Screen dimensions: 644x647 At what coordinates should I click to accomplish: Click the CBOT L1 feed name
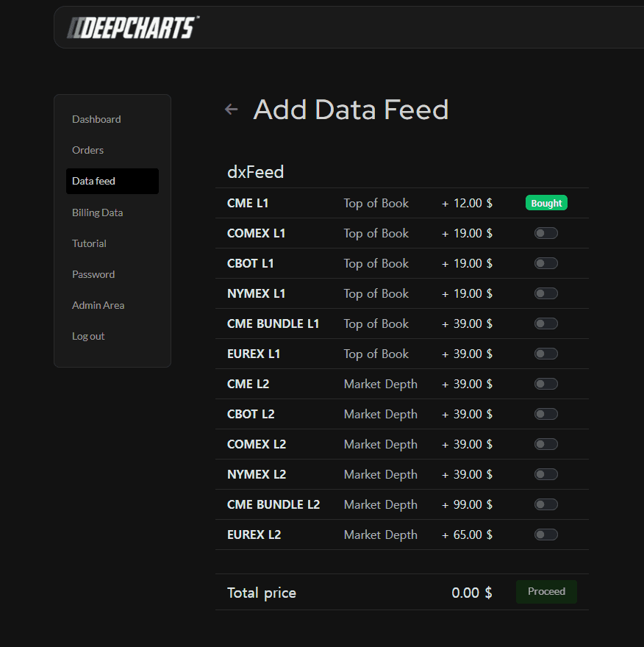pos(251,263)
